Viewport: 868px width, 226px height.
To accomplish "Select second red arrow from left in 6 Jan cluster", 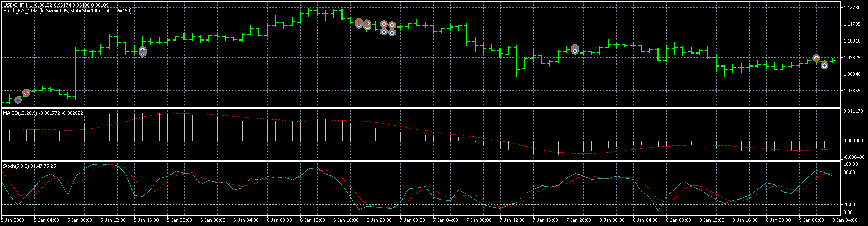I will point(367,24).
